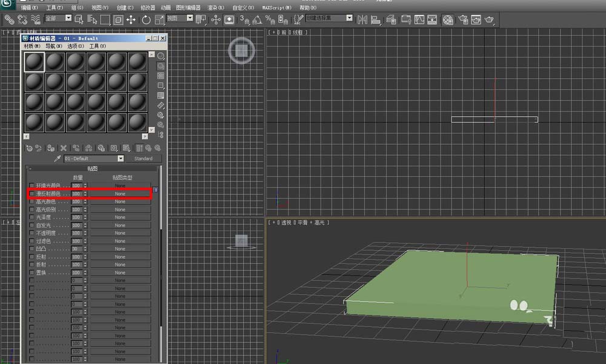Collapse the 贴图 rollout header
Image resolution: width=606 pixels, height=364 pixels.
tap(92, 168)
